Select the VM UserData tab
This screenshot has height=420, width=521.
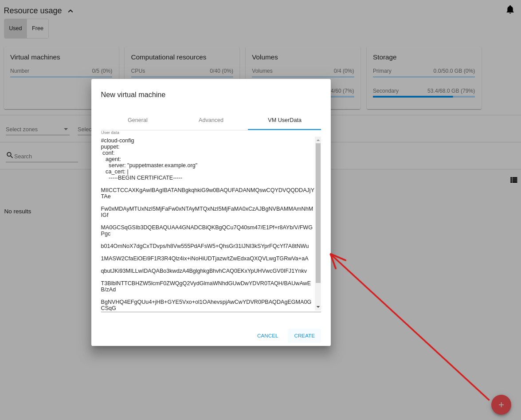click(284, 120)
